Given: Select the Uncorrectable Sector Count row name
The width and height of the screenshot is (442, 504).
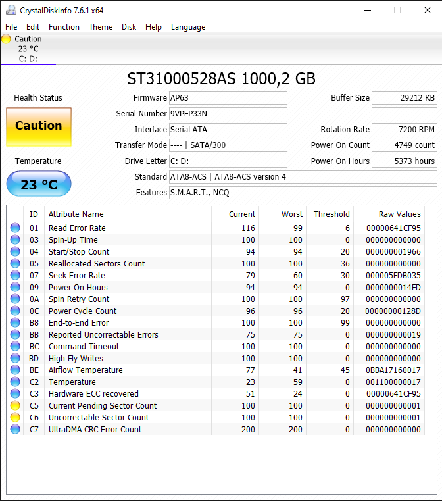Looking at the screenshot, I should (x=99, y=418).
